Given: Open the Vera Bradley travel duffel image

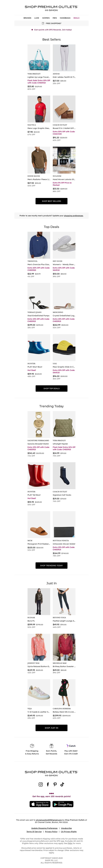Looking at the screenshot, I should [39, 58].
